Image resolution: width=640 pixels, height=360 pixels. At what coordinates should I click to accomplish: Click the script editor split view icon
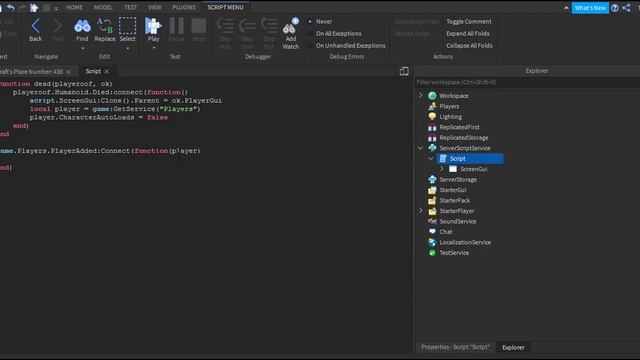point(404,71)
